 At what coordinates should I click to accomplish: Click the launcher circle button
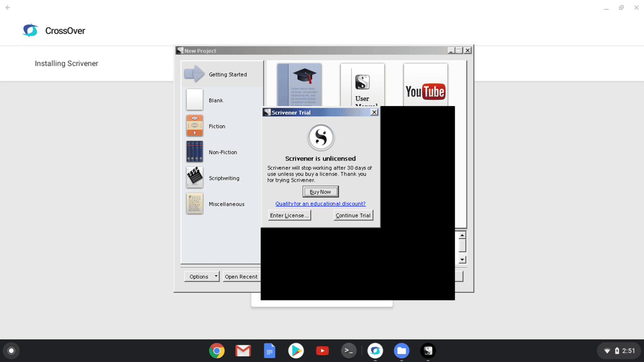[11, 351]
